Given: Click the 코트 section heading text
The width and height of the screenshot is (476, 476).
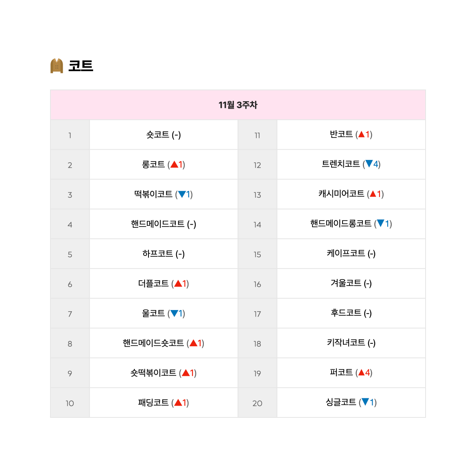Looking at the screenshot, I should point(81,66).
